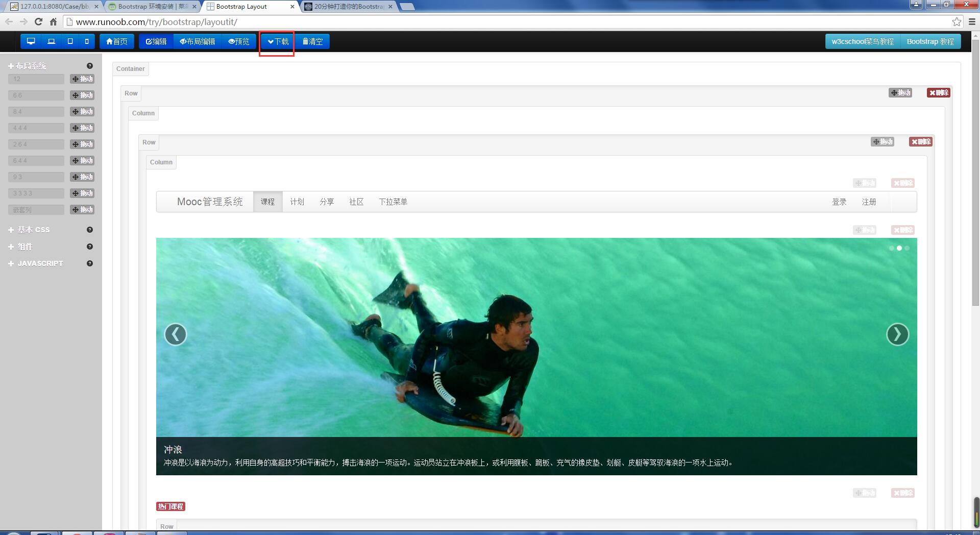
Task: Select the laptop screen size icon
Action: click(51, 41)
